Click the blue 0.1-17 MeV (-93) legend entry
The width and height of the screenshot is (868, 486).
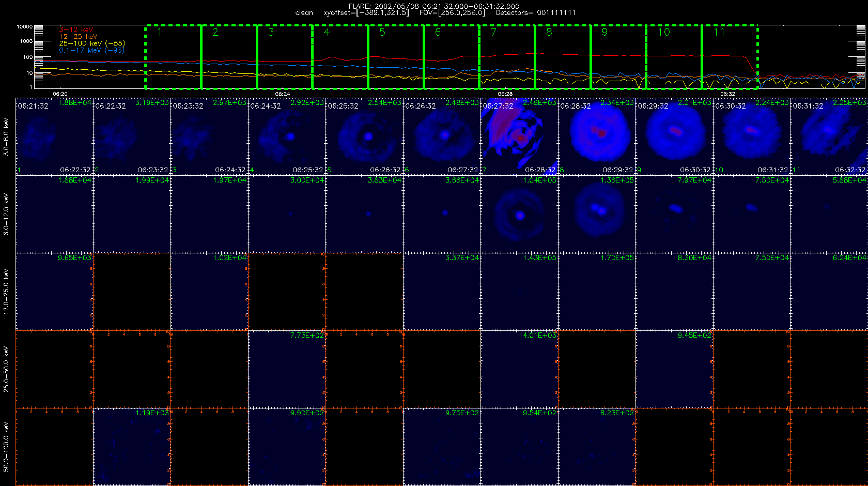point(91,50)
